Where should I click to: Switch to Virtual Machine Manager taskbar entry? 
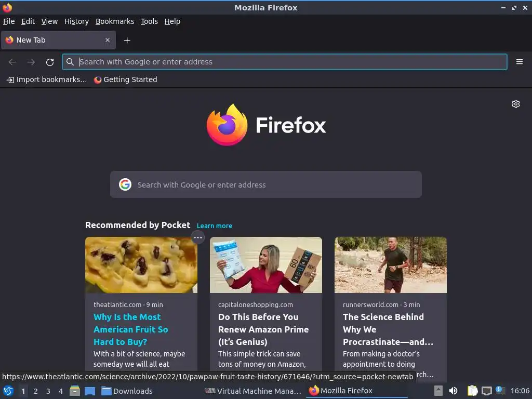253,391
